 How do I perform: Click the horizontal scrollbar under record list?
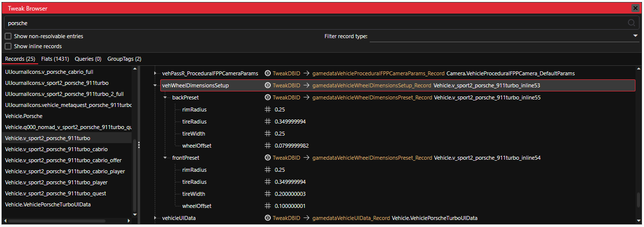pos(65,220)
